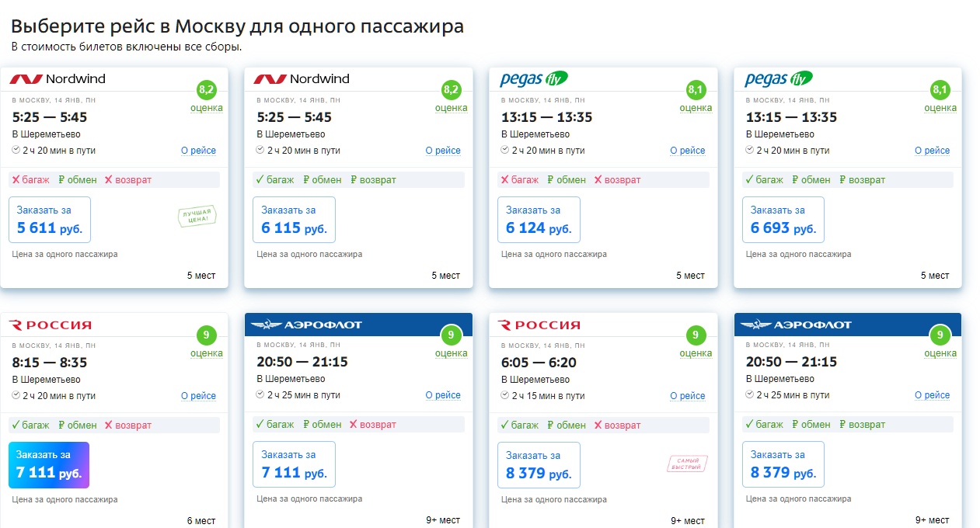The width and height of the screenshot is (980, 528).
Task: Click the Аэрофлот logo on the 7 111 руб. card
Action: coord(306,325)
